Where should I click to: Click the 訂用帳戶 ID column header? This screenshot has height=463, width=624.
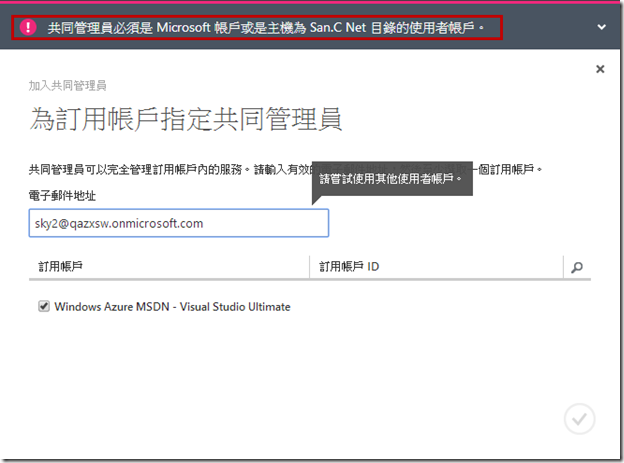click(x=349, y=266)
